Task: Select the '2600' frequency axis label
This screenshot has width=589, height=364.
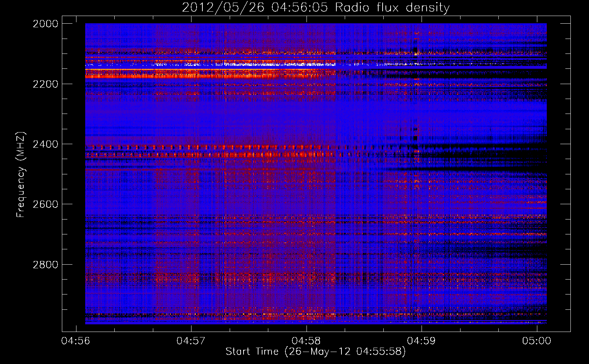Action: click(x=46, y=204)
